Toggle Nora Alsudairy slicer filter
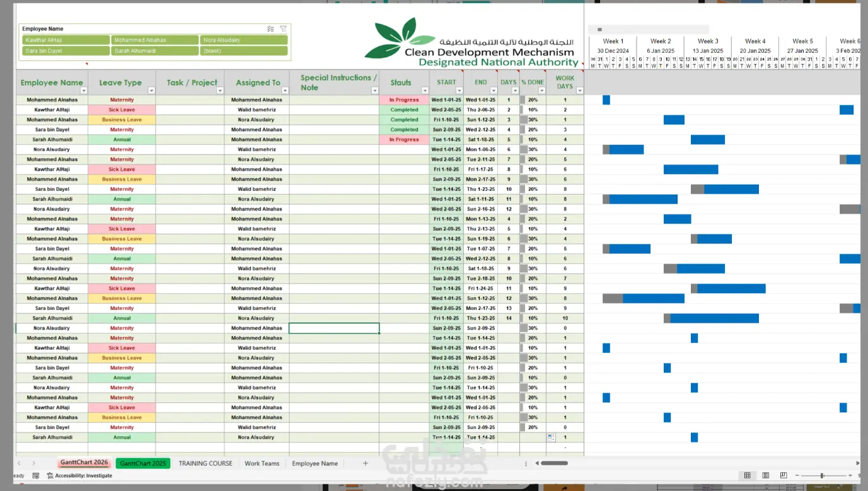The width and height of the screenshot is (868, 491). tap(244, 40)
